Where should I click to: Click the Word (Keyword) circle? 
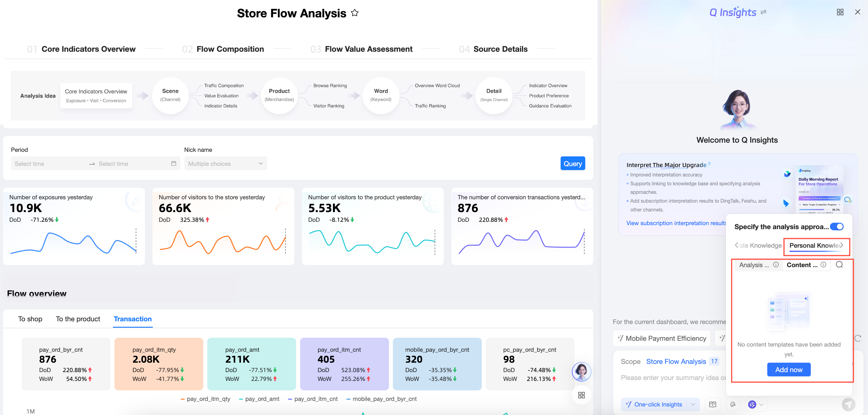(381, 96)
